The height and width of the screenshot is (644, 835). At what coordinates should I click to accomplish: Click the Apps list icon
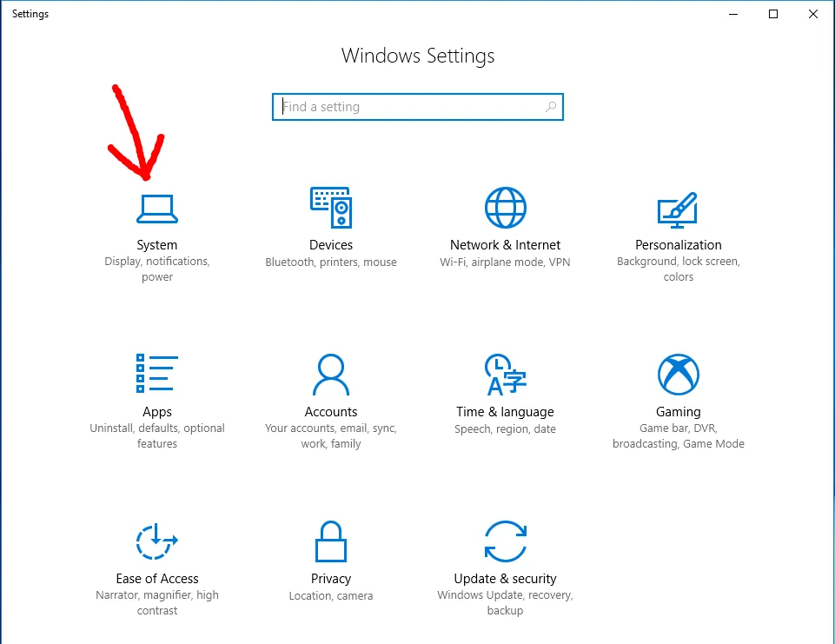[x=157, y=374]
